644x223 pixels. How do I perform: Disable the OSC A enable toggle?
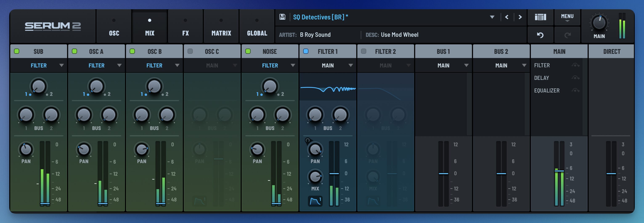(74, 51)
